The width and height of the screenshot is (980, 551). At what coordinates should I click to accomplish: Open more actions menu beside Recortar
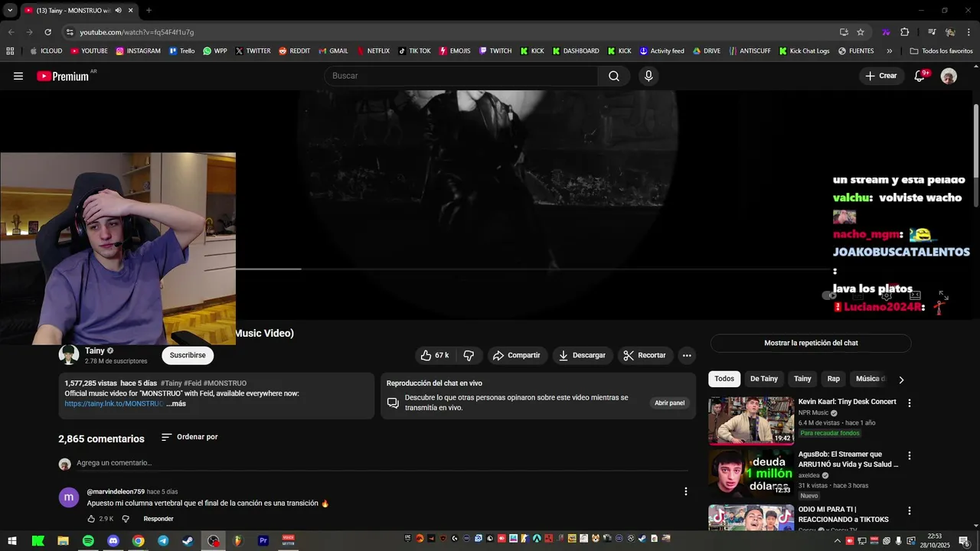[x=687, y=355]
